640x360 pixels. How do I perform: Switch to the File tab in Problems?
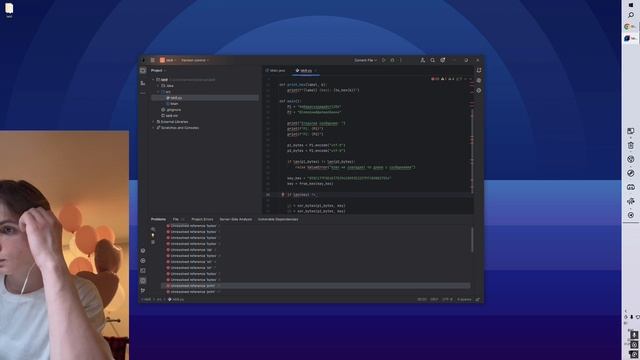(x=178, y=219)
